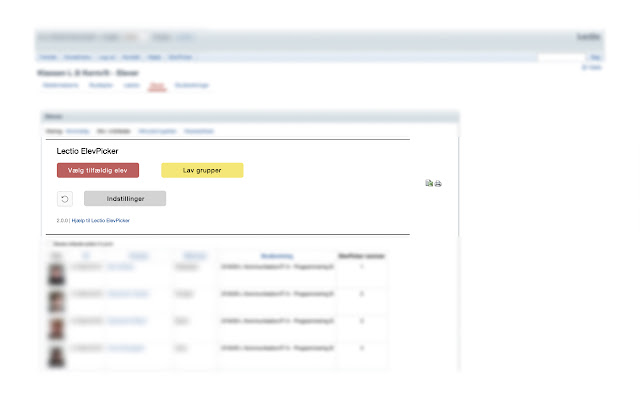Open student photo in ElevPicker row 1
The image size is (640, 400).
pos(56,274)
